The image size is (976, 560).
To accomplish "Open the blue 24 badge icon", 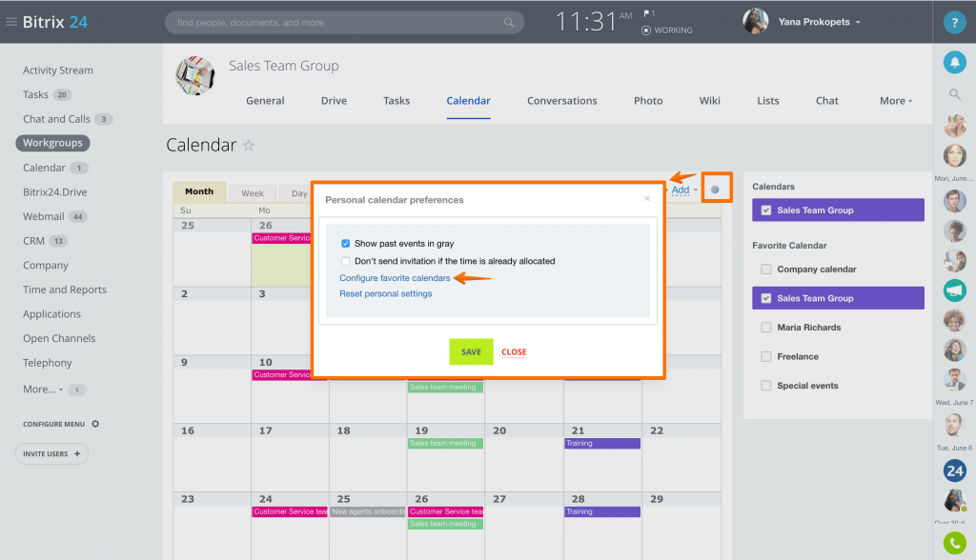I will [954, 471].
